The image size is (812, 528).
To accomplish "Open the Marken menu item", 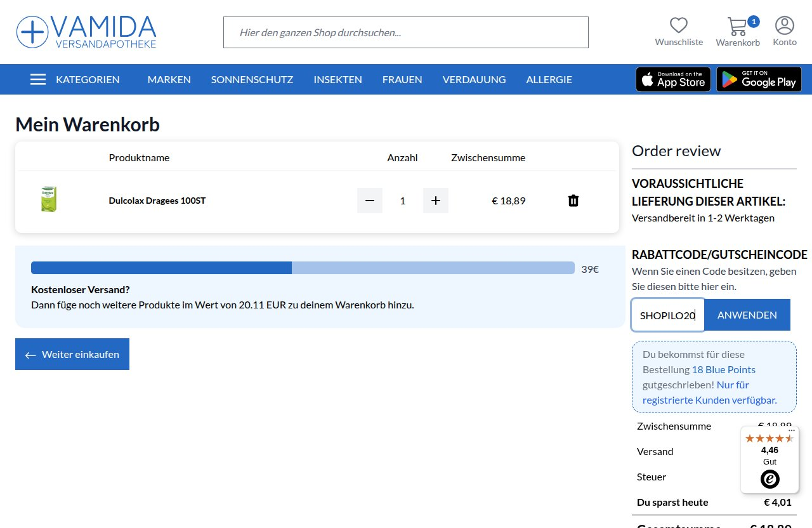I will [x=169, y=79].
